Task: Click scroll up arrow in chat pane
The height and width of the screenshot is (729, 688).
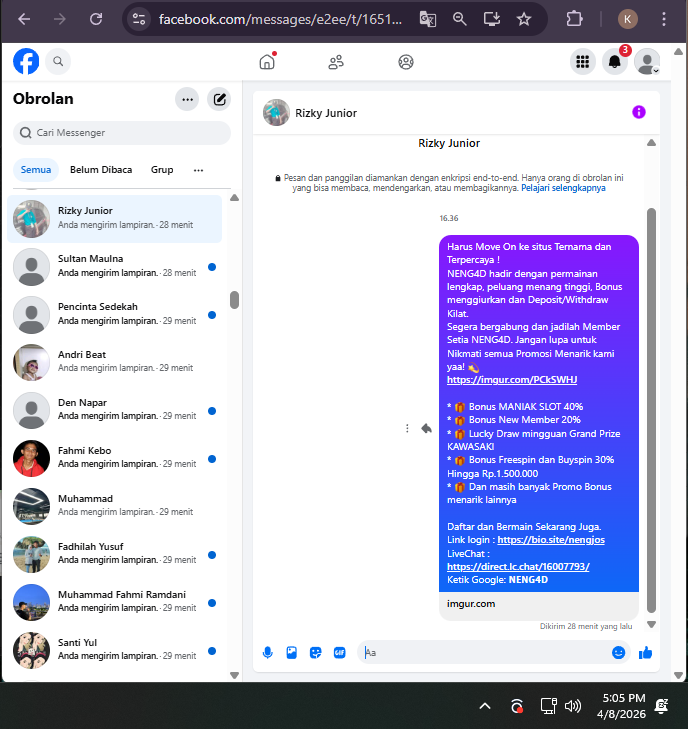Action: (x=651, y=143)
